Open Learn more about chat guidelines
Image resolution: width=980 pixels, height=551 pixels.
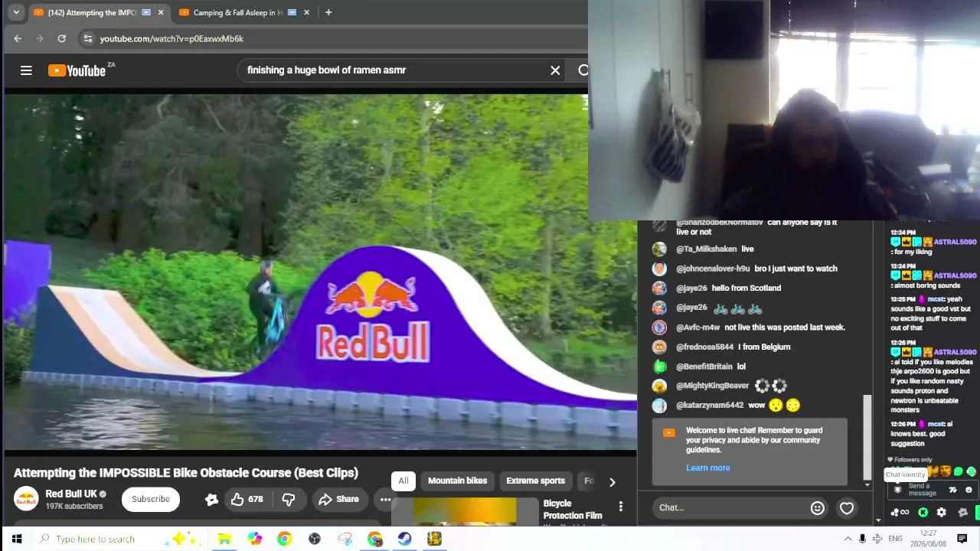pos(708,468)
